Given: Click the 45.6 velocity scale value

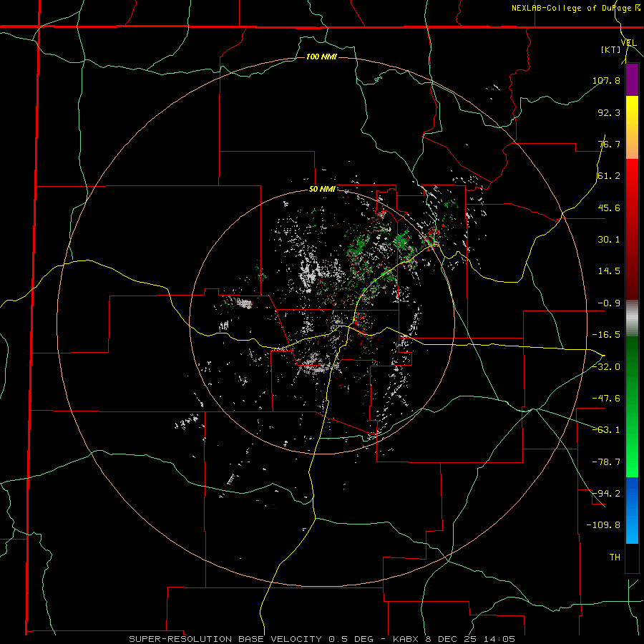Looking at the screenshot, I should coord(609,208).
